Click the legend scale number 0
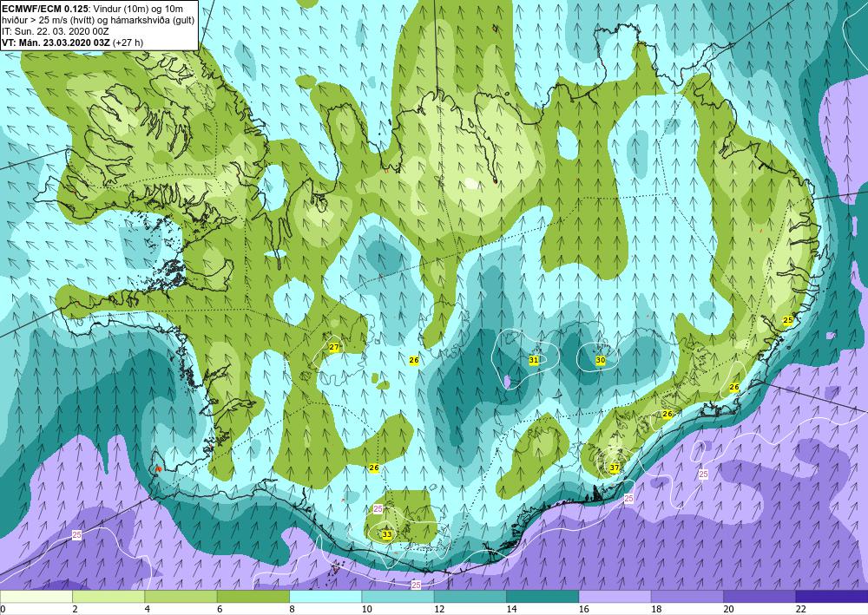 (x=3, y=609)
